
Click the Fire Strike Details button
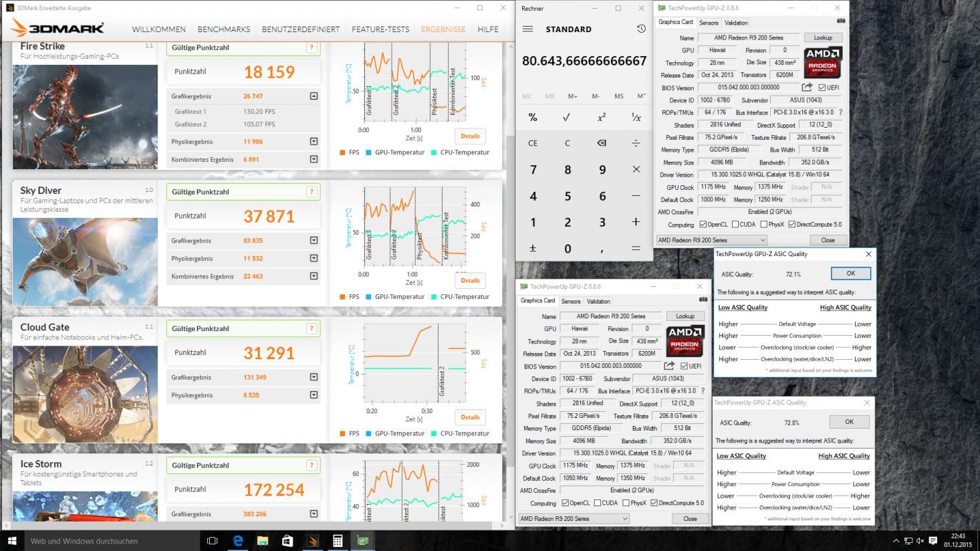470,136
